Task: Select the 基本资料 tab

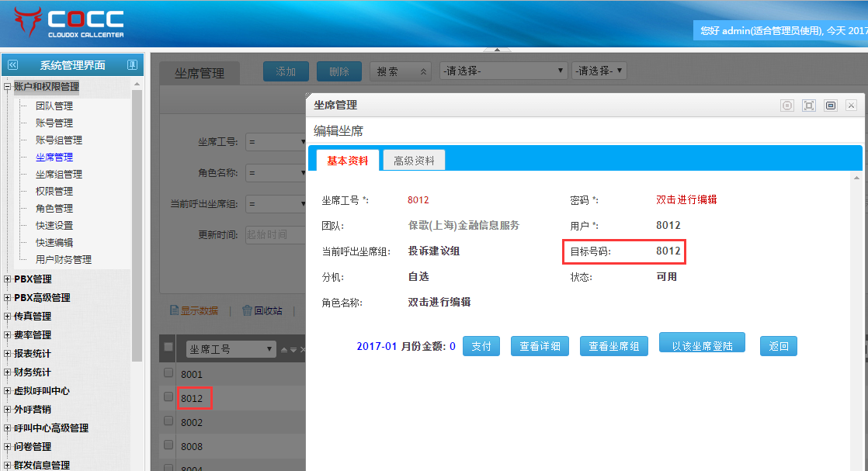Action: pos(348,161)
